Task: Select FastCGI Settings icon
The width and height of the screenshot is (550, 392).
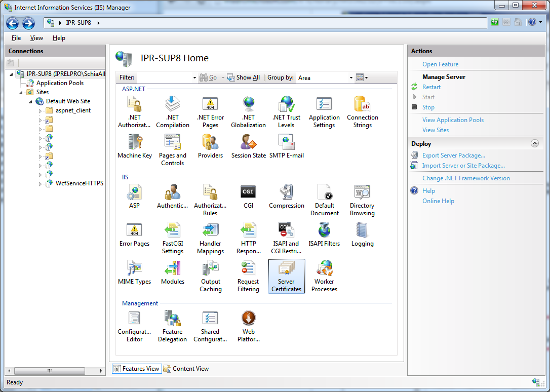Action: tap(173, 238)
